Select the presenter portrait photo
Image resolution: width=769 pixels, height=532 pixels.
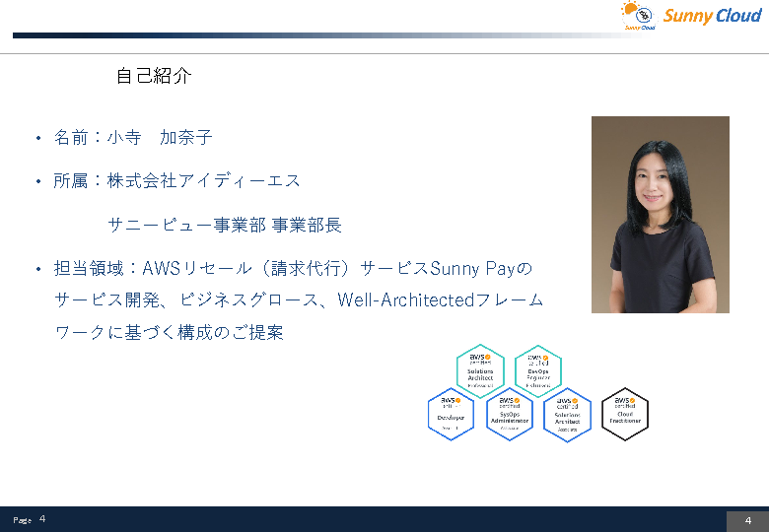click(x=660, y=215)
